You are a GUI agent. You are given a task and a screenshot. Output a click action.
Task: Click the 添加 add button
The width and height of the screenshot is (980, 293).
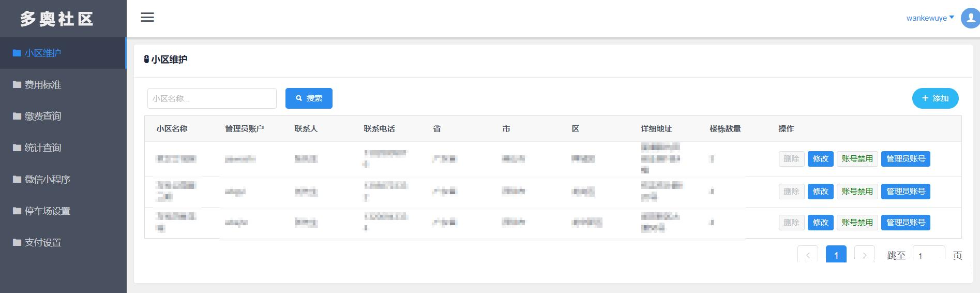(935, 98)
